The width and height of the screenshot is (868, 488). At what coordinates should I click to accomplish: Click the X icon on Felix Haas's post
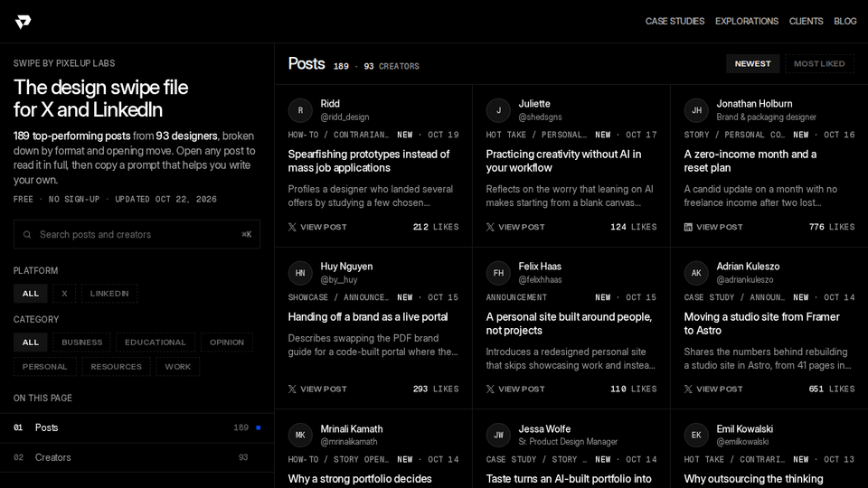(490, 389)
